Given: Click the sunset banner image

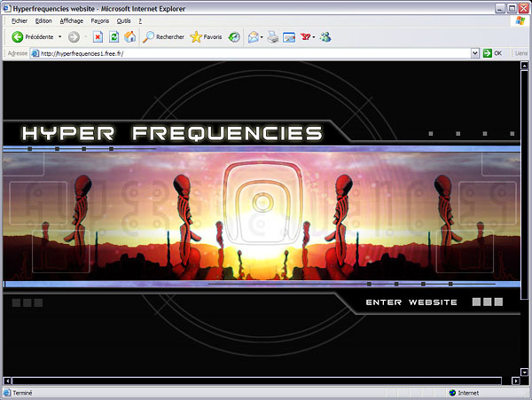Looking at the screenshot, I should (262, 216).
